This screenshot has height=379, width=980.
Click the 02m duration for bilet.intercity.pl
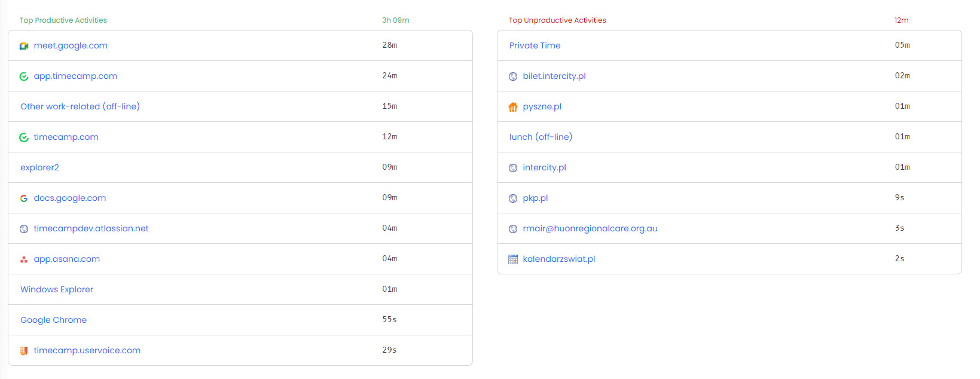[902, 75]
